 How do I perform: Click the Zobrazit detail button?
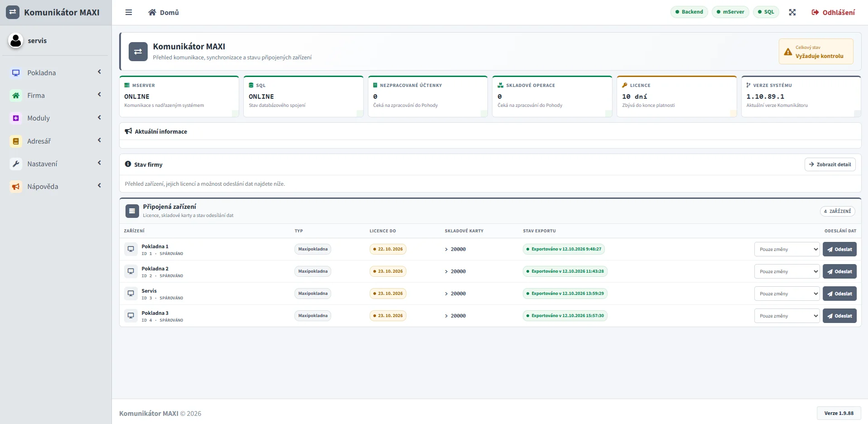pos(830,164)
